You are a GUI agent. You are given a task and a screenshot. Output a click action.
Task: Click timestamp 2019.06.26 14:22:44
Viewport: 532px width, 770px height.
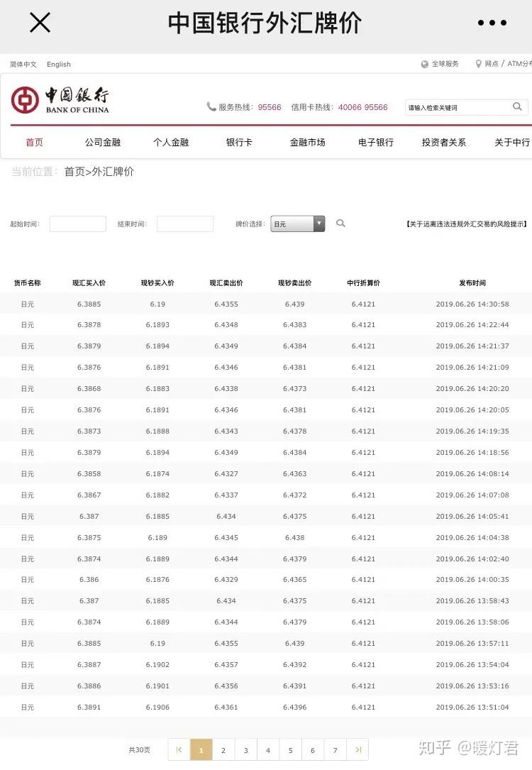click(472, 324)
